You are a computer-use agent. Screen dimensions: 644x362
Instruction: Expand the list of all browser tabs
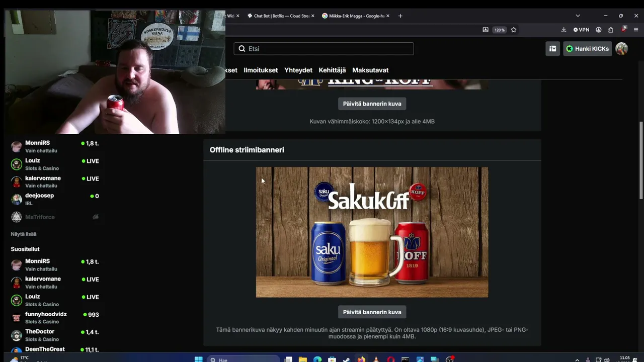coord(578,16)
